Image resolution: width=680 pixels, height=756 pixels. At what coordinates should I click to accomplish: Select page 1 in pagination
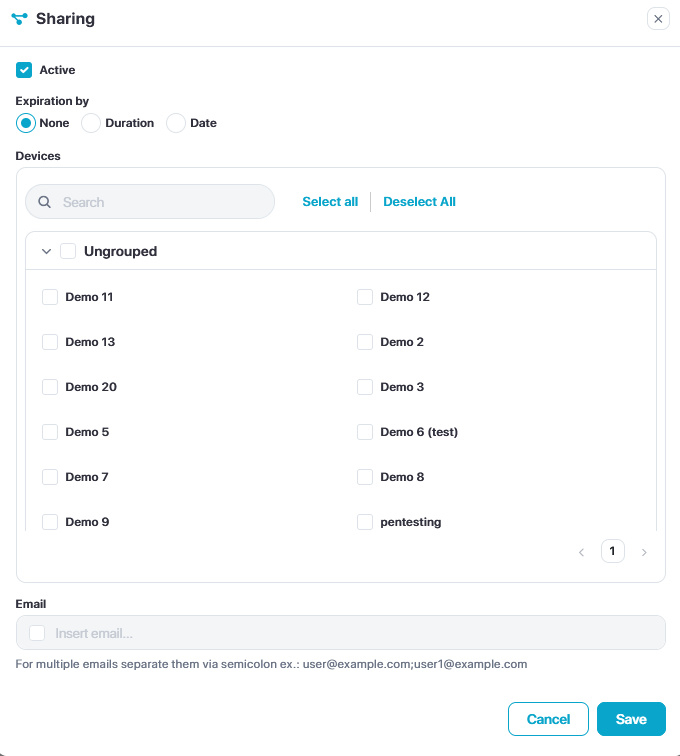[x=613, y=551]
